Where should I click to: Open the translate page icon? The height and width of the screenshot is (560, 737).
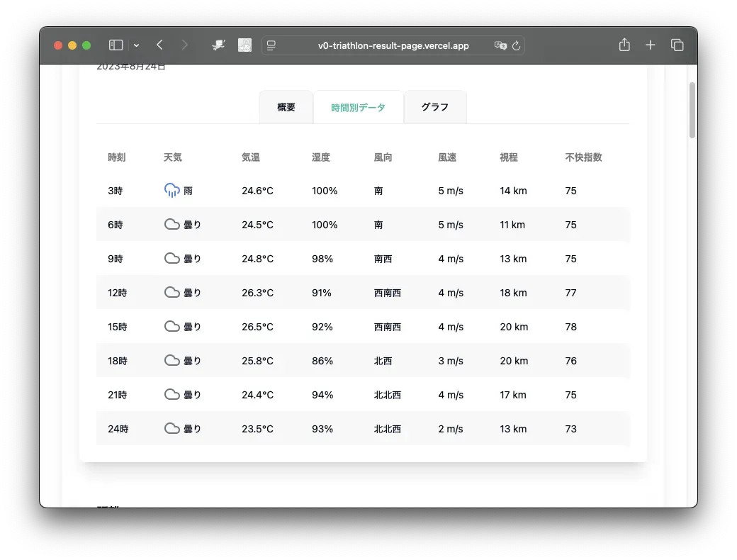pyautogui.click(x=500, y=45)
